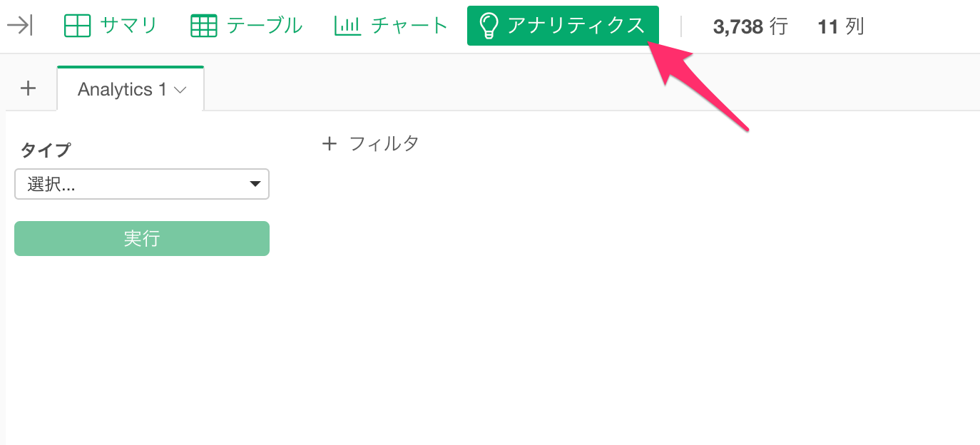Collapse the side panel with arrow icon
The image size is (980, 445).
(19, 26)
